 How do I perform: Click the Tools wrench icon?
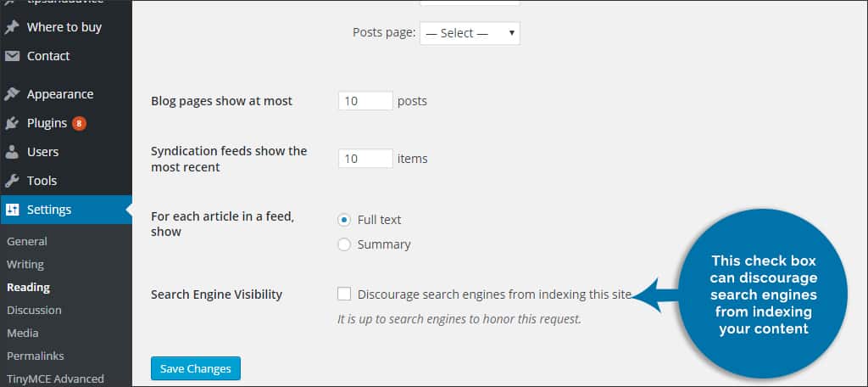12,181
